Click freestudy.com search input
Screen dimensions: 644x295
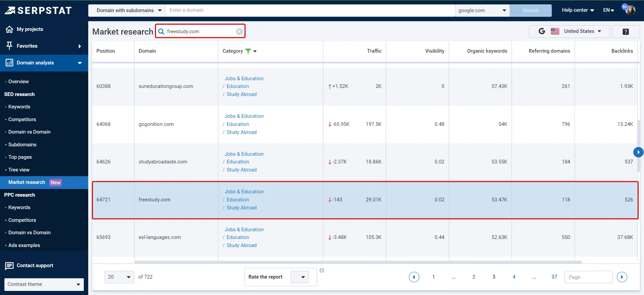(200, 32)
